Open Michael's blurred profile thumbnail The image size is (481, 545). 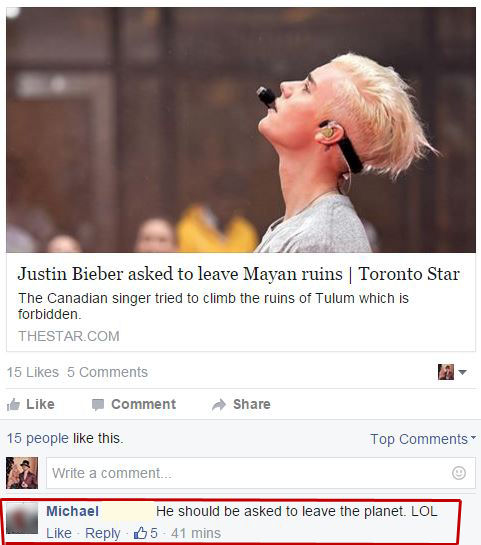[22, 518]
